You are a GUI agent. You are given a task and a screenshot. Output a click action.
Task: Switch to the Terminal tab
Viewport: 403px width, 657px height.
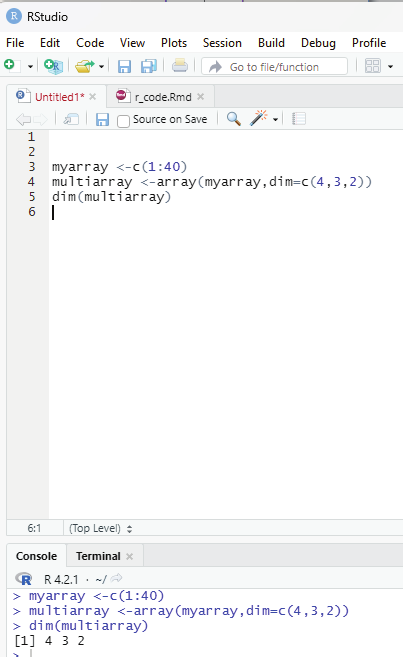pos(98,556)
